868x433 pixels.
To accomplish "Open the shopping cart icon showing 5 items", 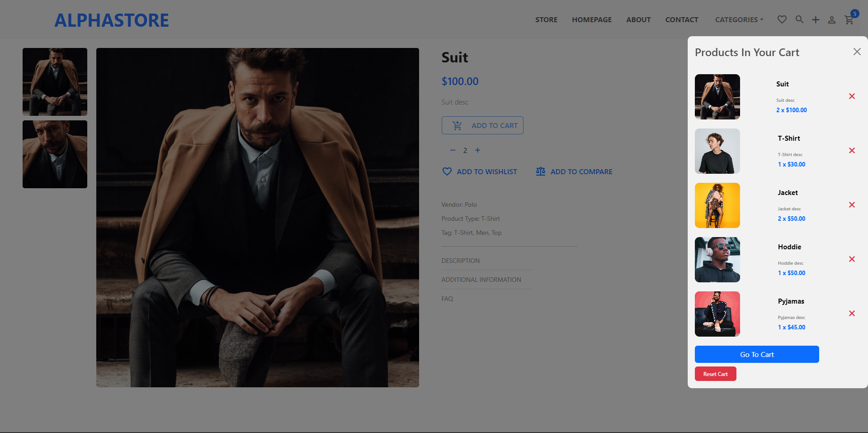I will 849,19.
